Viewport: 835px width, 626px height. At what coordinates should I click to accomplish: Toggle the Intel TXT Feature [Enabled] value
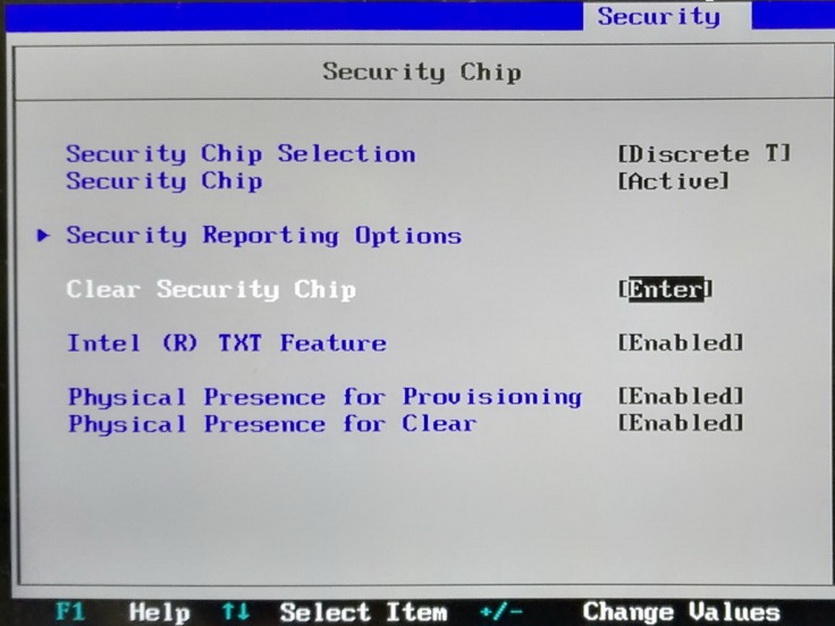coord(680,343)
